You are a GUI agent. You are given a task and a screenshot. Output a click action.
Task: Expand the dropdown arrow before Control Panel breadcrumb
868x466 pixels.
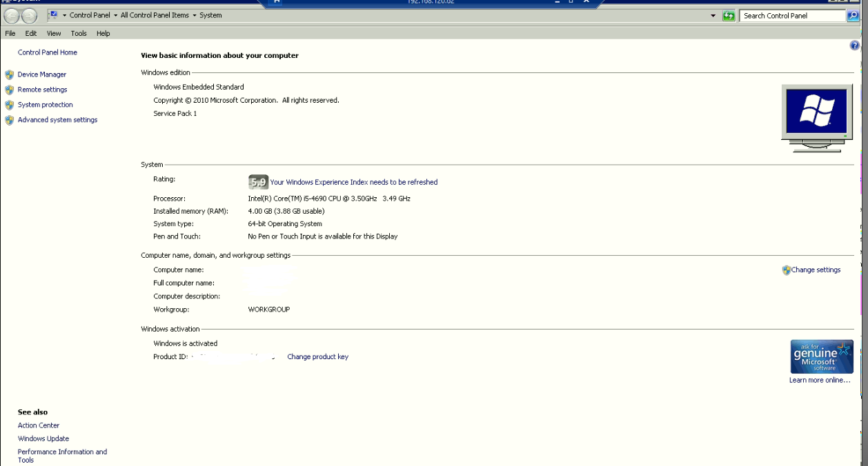(64, 15)
